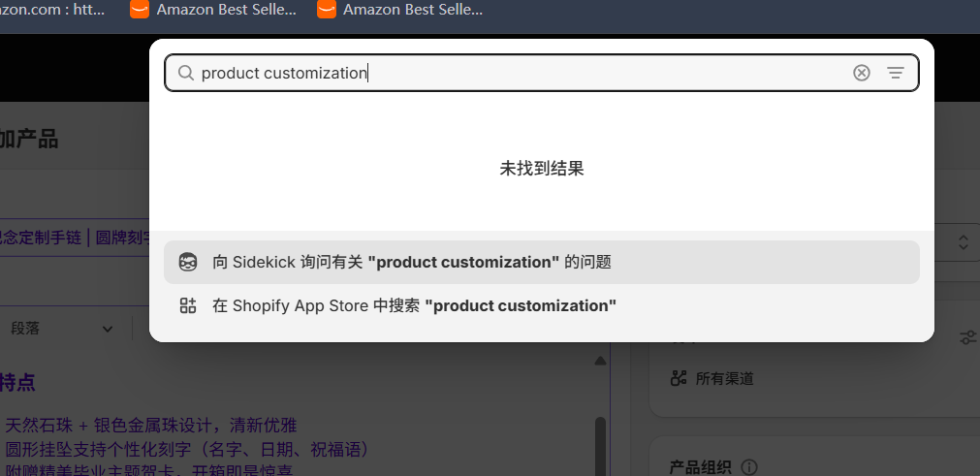The width and height of the screenshot is (980, 476).
Task: Open the status select stepper arrows at right
Action: click(964, 242)
